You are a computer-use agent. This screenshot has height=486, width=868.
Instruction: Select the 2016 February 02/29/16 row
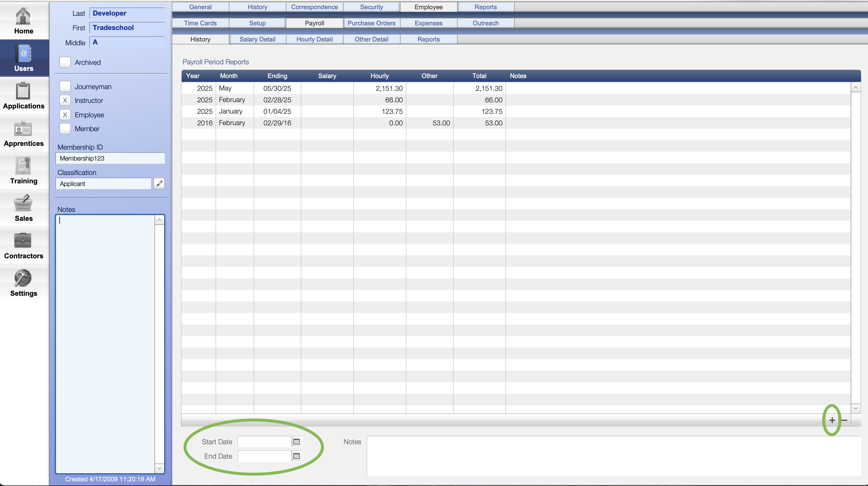point(516,123)
